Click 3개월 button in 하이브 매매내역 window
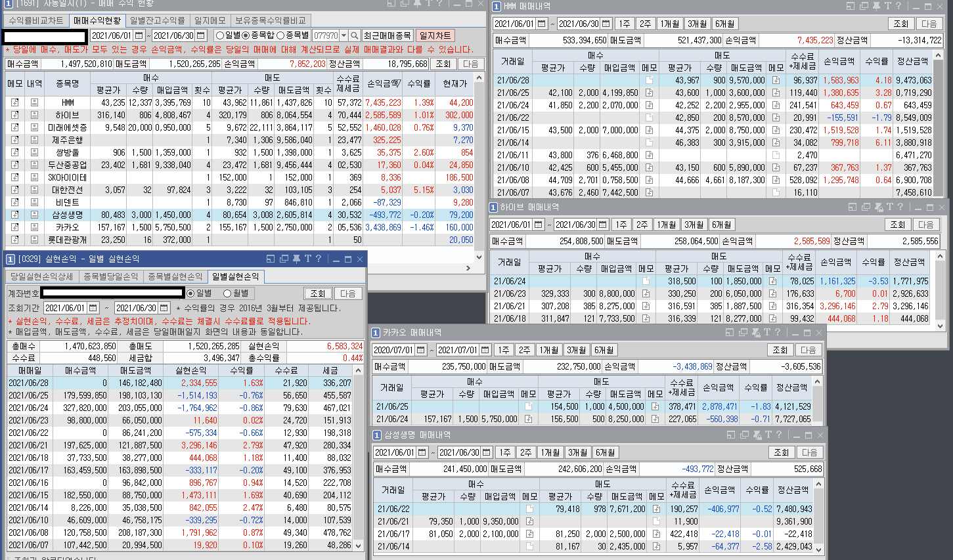 pos(694,225)
